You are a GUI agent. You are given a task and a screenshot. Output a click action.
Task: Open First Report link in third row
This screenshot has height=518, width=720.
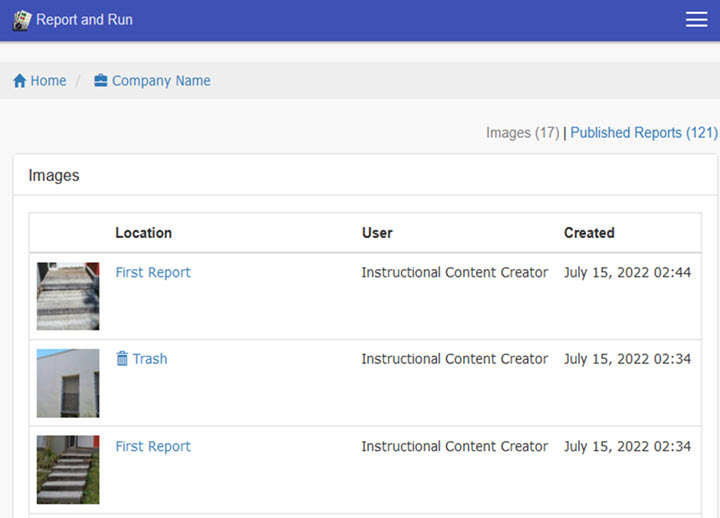[153, 446]
